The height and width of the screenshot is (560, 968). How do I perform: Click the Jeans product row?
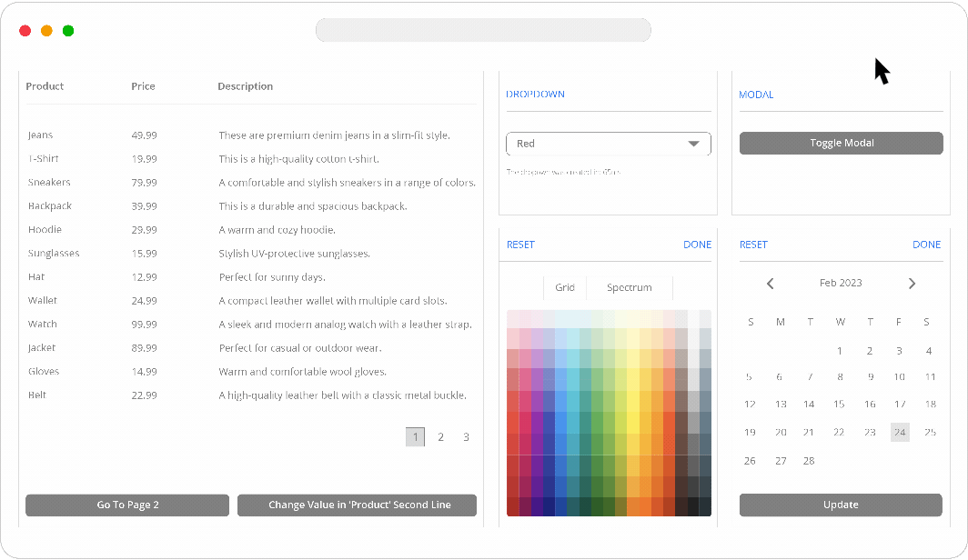(251, 135)
